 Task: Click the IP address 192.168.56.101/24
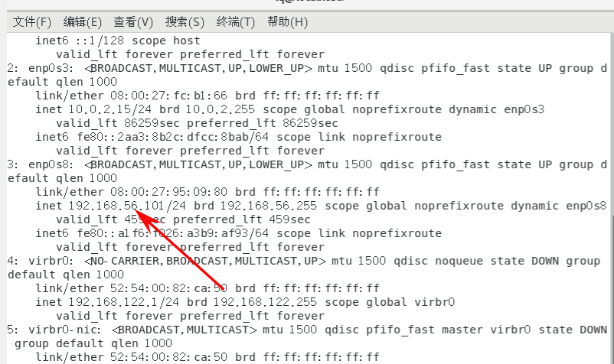127,206
